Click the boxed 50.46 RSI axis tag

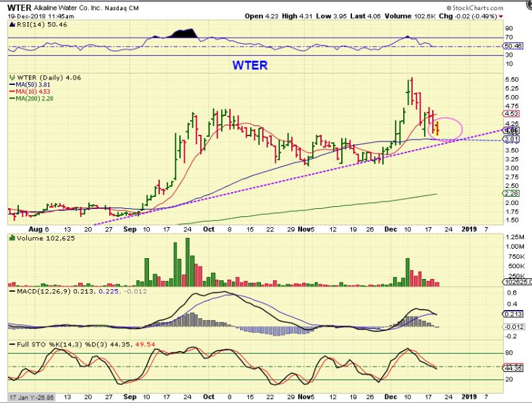click(513, 46)
